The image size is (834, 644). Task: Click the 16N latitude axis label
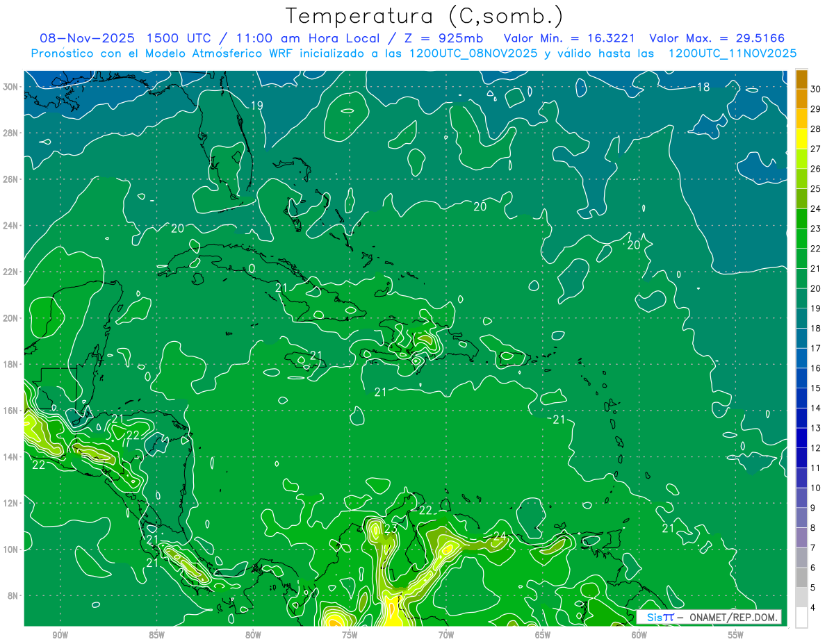coord(12,411)
